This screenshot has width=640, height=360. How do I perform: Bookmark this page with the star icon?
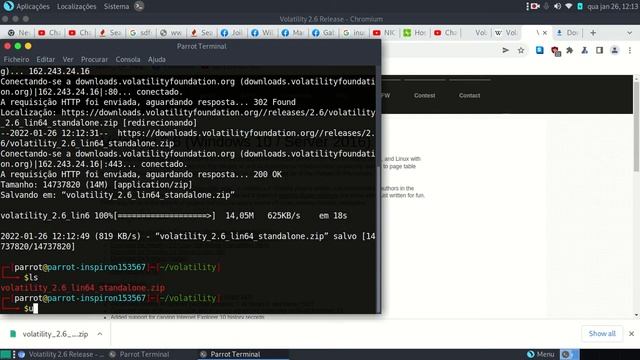click(x=521, y=51)
